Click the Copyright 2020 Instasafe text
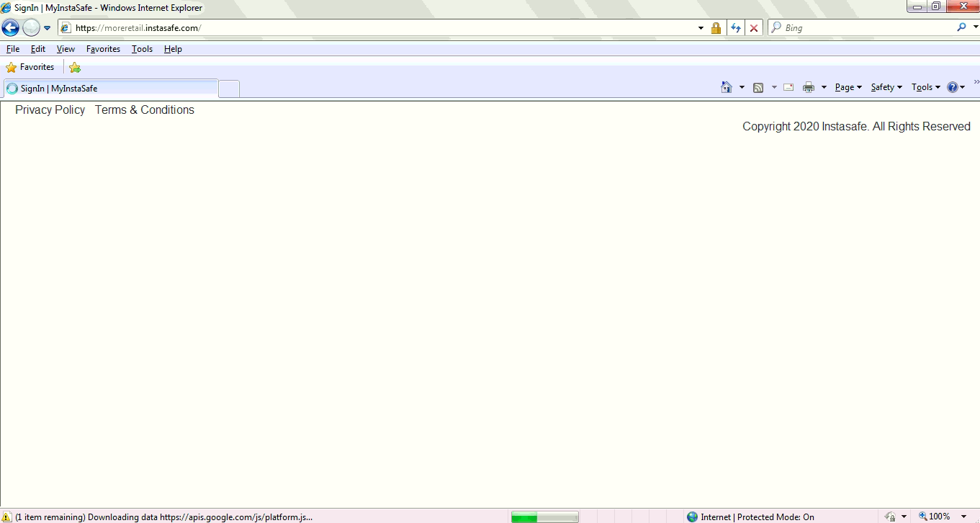Viewport: 980px width, 523px height. tap(856, 126)
